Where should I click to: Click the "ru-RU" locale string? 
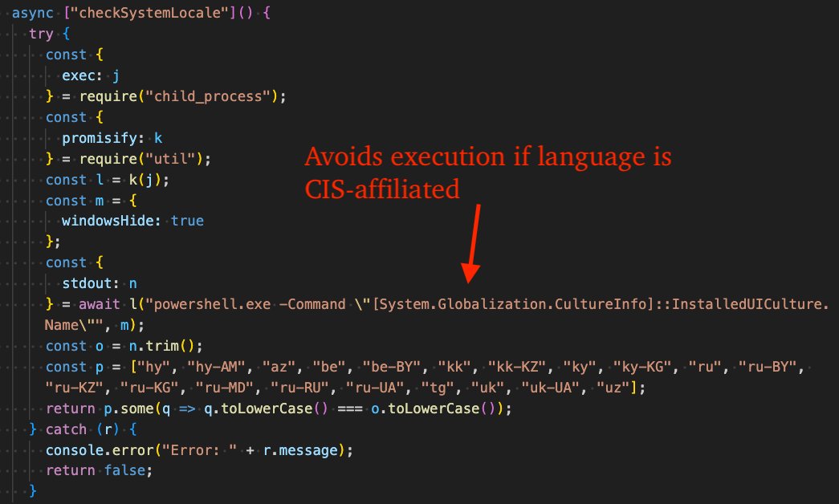[299, 388]
